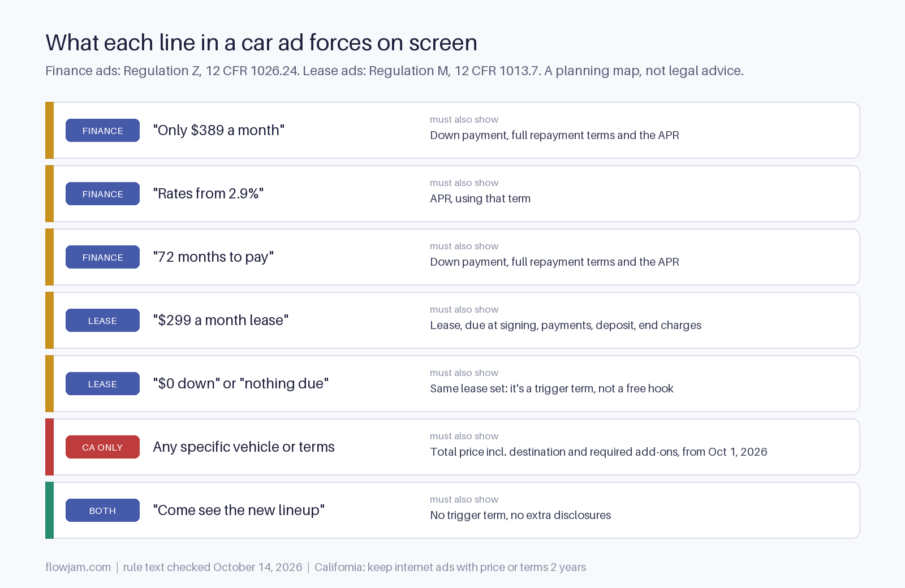Image resolution: width=905 pixels, height=588 pixels.
Task: Select "Lease, due at signing, payments, deposit, end charges"
Action: (566, 326)
